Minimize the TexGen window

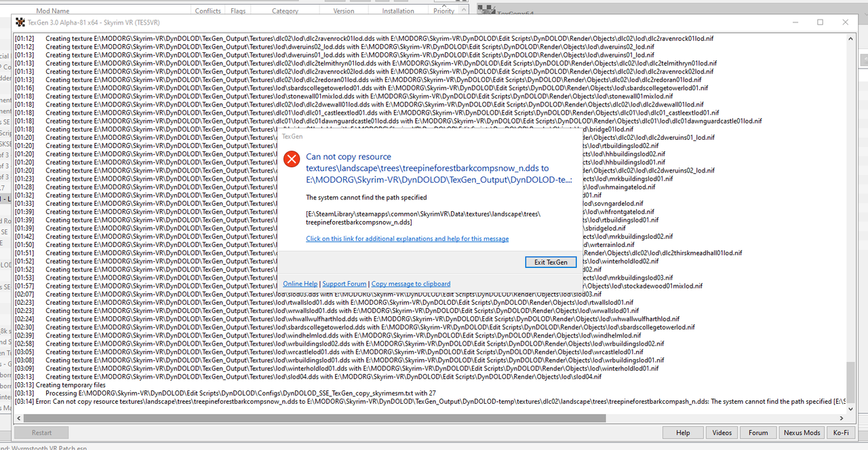(795, 22)
